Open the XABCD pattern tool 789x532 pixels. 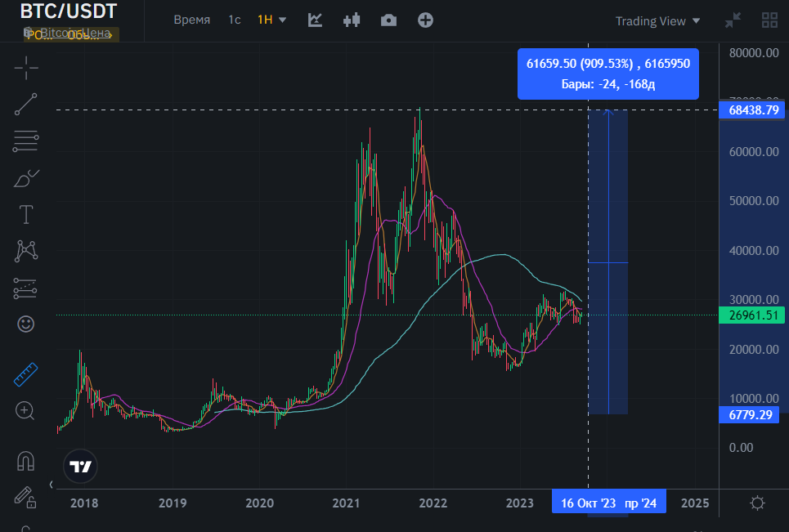(x=26, y=251)
